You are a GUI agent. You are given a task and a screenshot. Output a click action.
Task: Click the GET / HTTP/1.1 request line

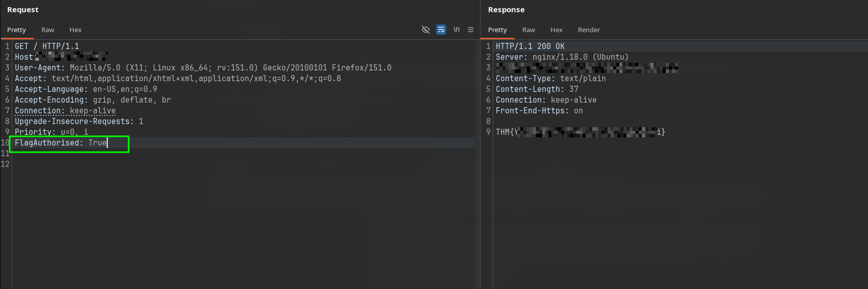tap(47, 46)
